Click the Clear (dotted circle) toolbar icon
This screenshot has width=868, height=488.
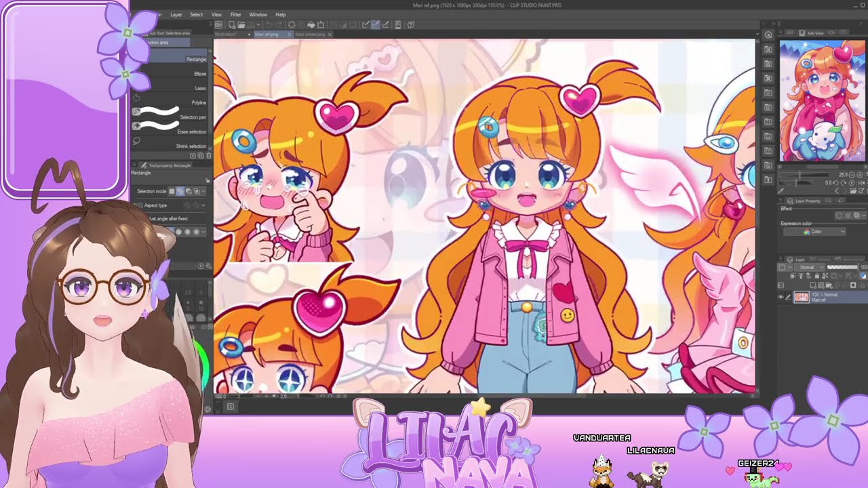292,25
